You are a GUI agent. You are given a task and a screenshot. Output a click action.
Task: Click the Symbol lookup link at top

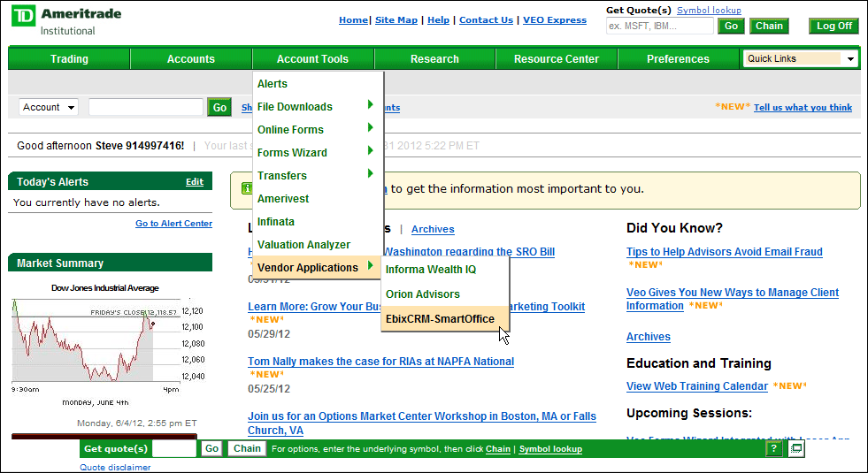click(709, 10)
